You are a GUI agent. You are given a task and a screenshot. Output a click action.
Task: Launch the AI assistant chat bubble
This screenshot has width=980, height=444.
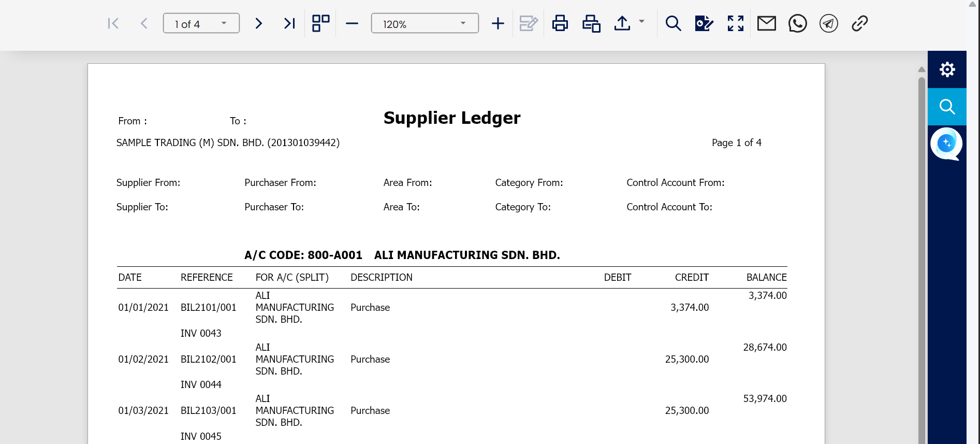pyautogui.click(x=946, y=144)
